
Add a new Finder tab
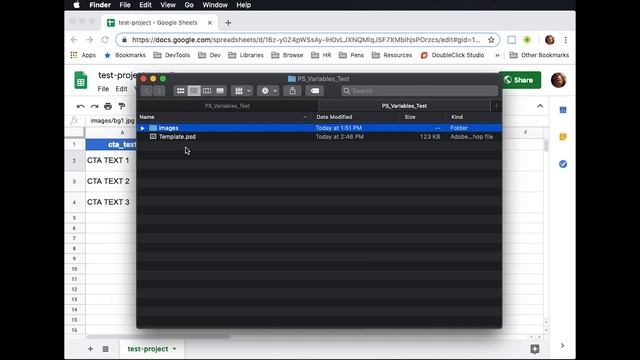pos(496,106)
